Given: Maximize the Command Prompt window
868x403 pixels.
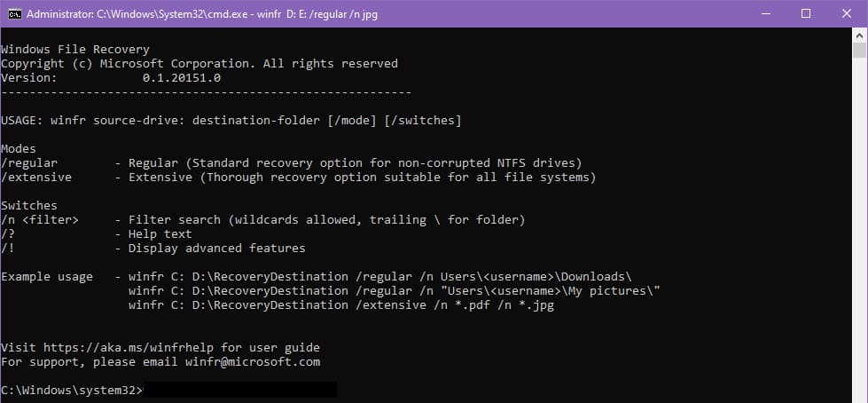Looking at the screenshot, I should click(x=806, y=14).
